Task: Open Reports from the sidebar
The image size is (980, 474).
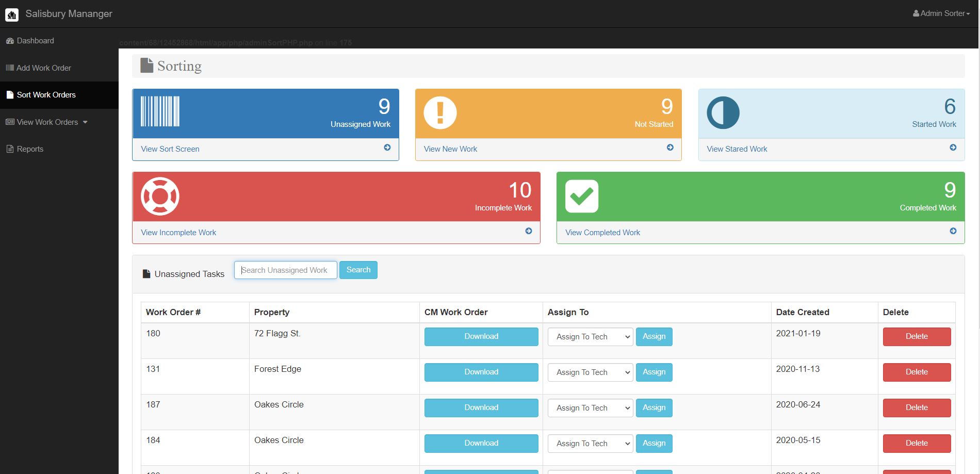Action: click(x=29, y=149)
